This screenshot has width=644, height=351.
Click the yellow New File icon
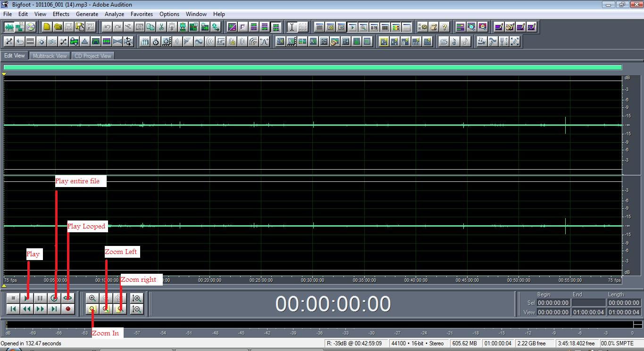pyautogui.click(x=46, y=27)
